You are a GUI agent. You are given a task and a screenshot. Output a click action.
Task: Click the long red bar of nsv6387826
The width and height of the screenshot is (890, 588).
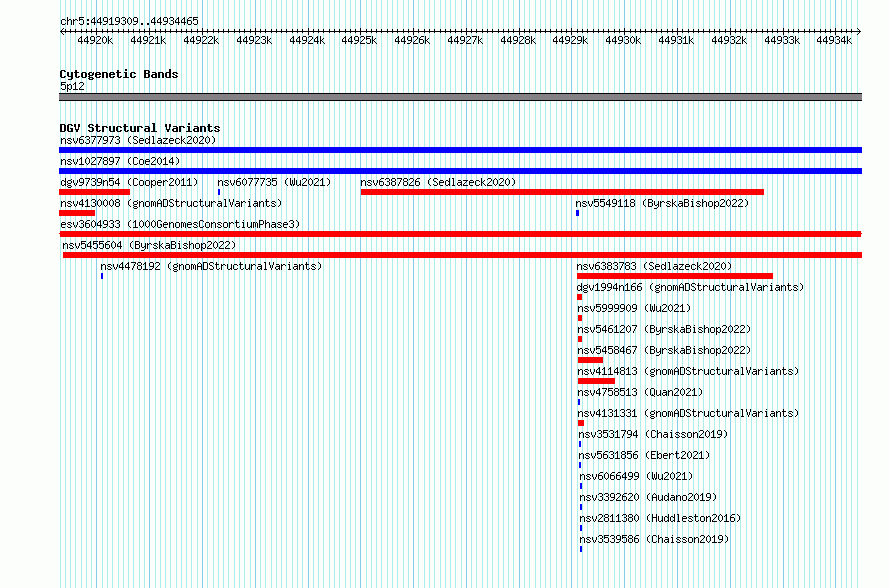pos(562,192)
